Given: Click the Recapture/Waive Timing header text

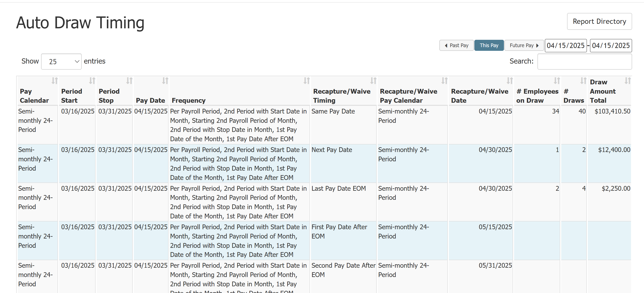Looking at the screenshot, I should point(342,96).
